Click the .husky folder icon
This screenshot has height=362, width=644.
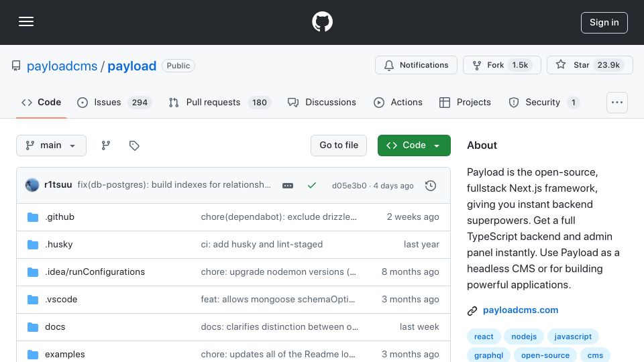33,244
